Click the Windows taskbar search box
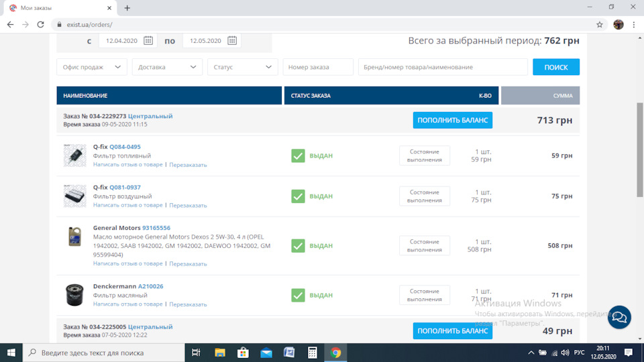This screenshot has width=644, height=362. [103, 353]
